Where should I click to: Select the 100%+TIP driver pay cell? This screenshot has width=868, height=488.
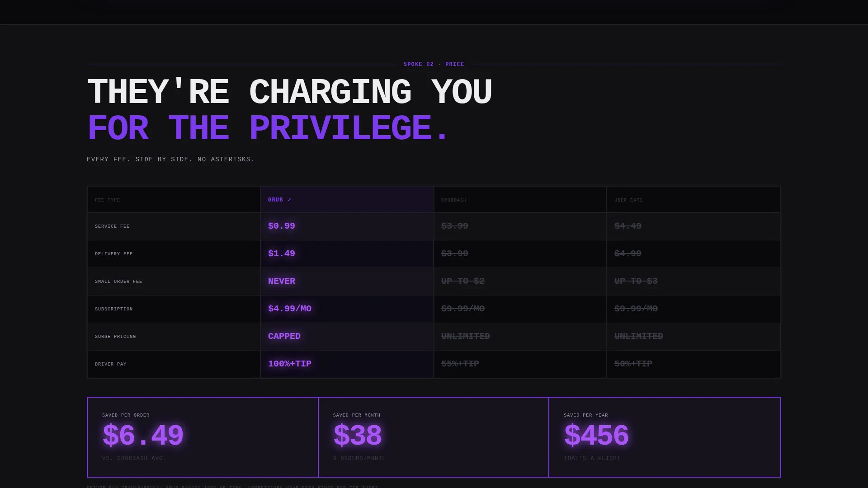tap(347, 364)
